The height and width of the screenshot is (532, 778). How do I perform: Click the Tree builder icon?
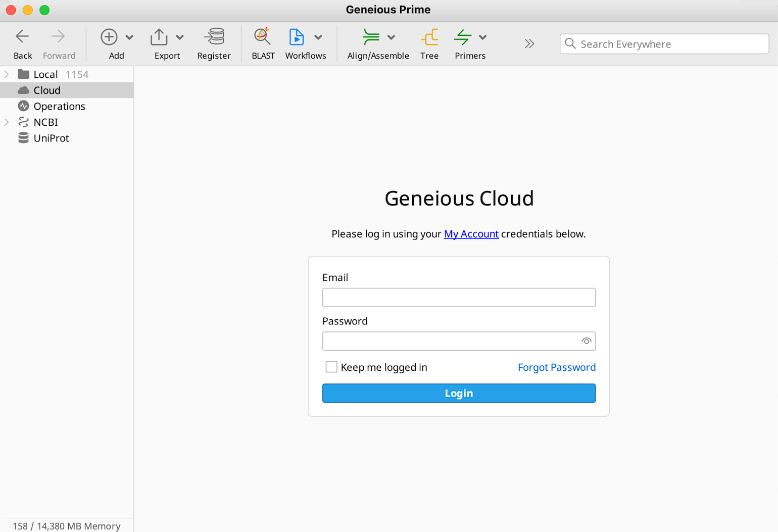coord(429,37)
